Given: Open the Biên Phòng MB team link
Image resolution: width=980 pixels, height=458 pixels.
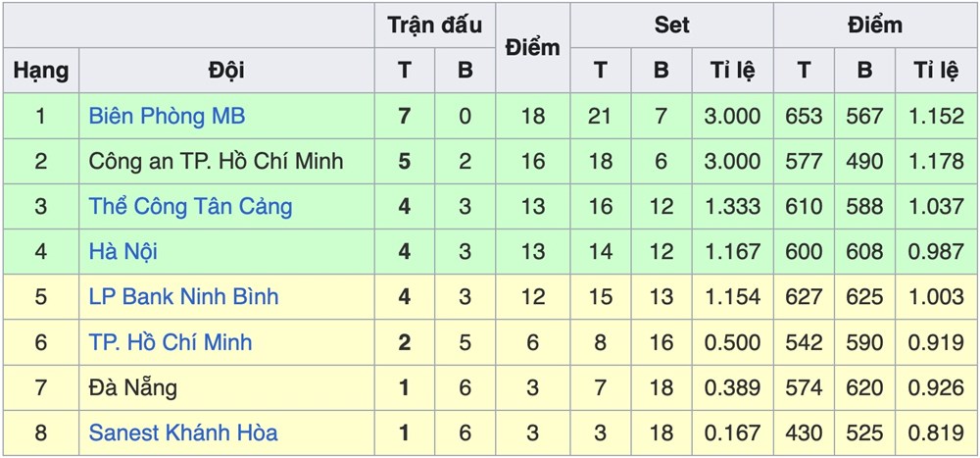Looking at the screenshot, I should click(x=167, y=116).
